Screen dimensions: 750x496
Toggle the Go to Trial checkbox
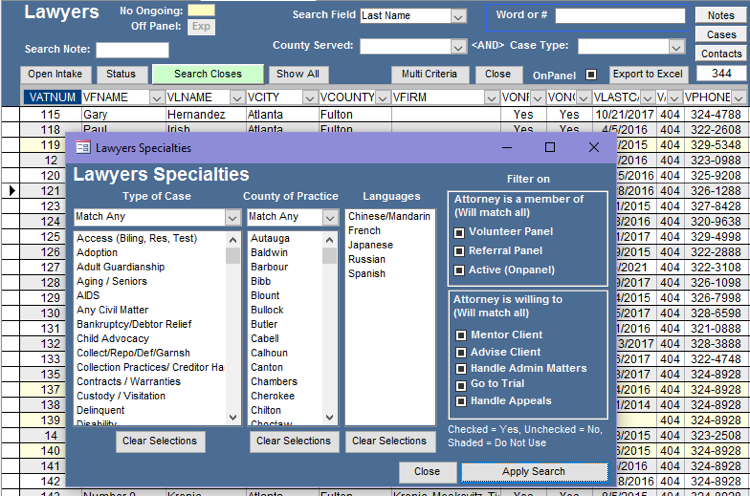[x=461, y=385]
